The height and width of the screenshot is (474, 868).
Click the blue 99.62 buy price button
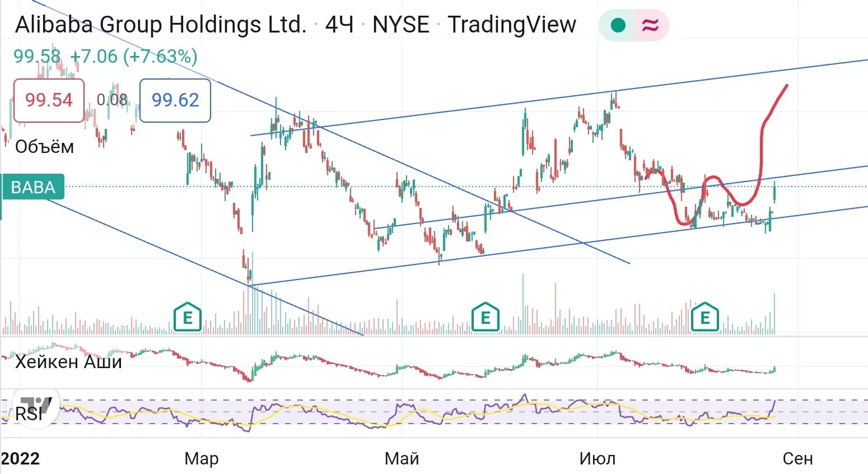click(175, 100)
